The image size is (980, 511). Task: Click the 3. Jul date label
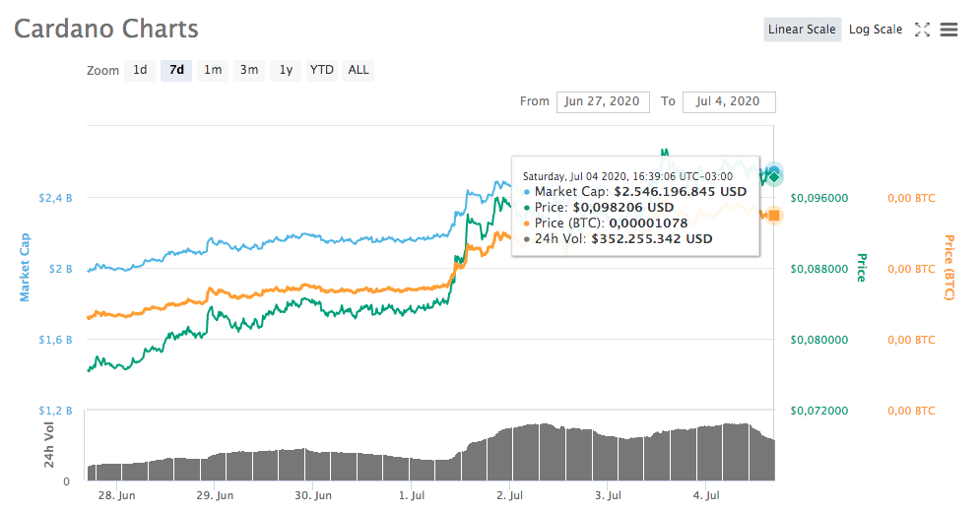[608, 495]
